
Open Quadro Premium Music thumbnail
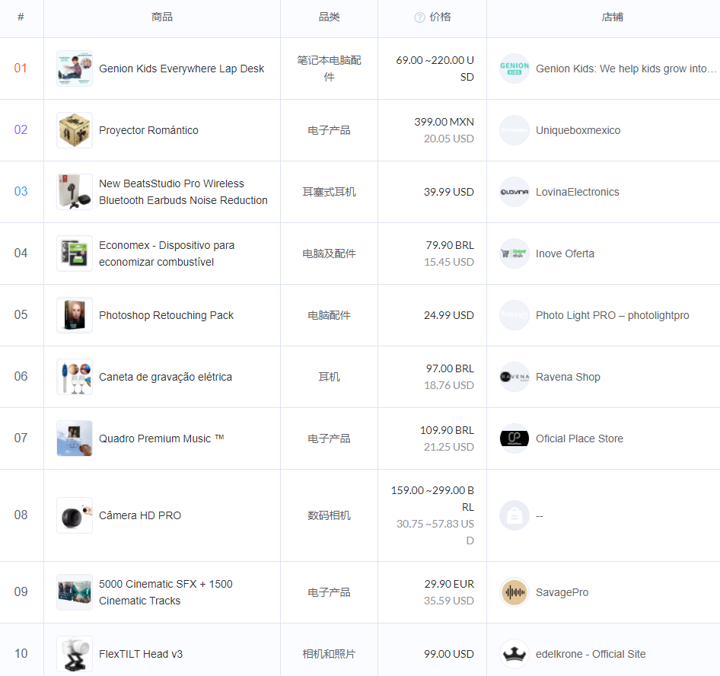point(74,439)
